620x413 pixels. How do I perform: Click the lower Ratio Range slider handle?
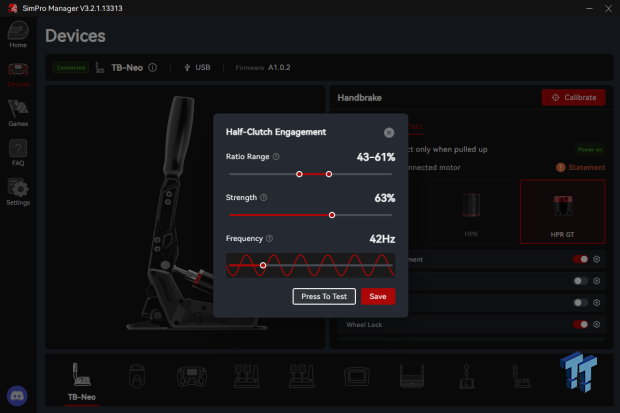click(299, 174)
